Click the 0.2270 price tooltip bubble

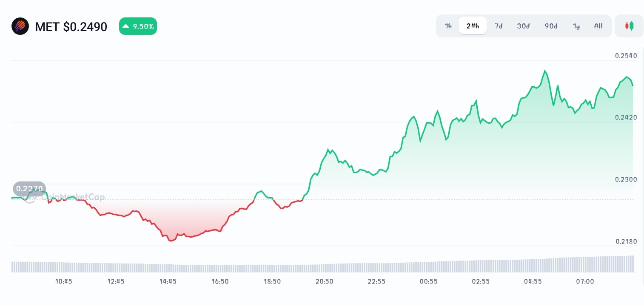pyautogui.click(x=29, y=189)
